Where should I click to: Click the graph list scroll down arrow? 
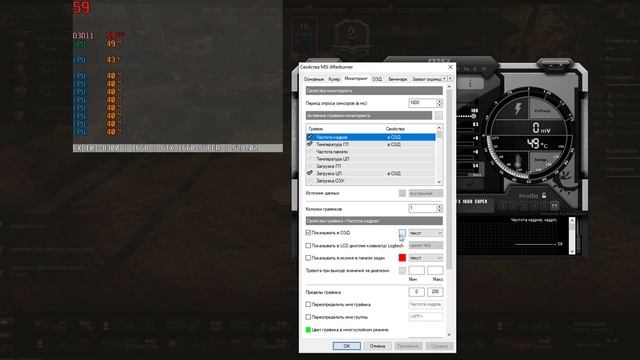(x=439, y=182)
